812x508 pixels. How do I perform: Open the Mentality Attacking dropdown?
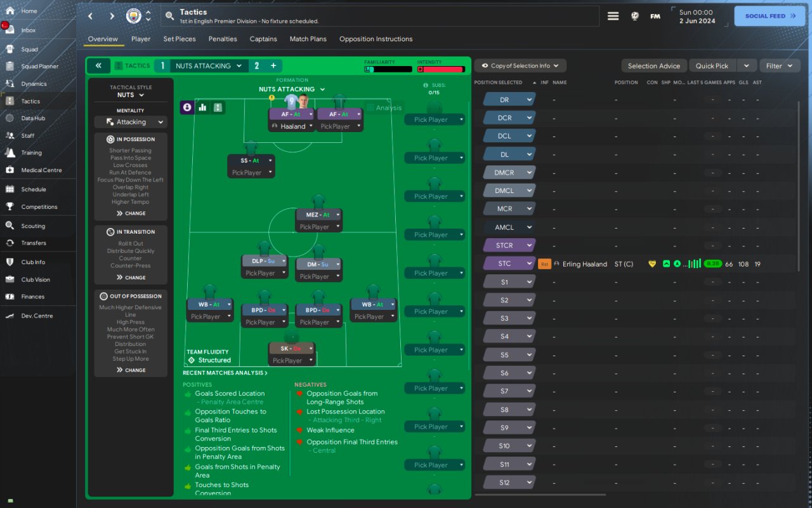131,122
